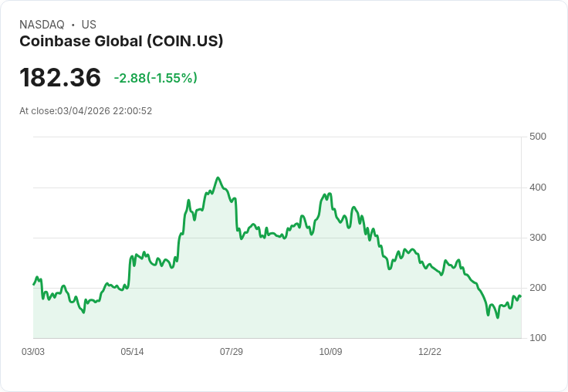This screenshot has height=392, width=568.
Task: Click the 500 y-axis label
Action: pyautogui.click(x=538, y=137)
